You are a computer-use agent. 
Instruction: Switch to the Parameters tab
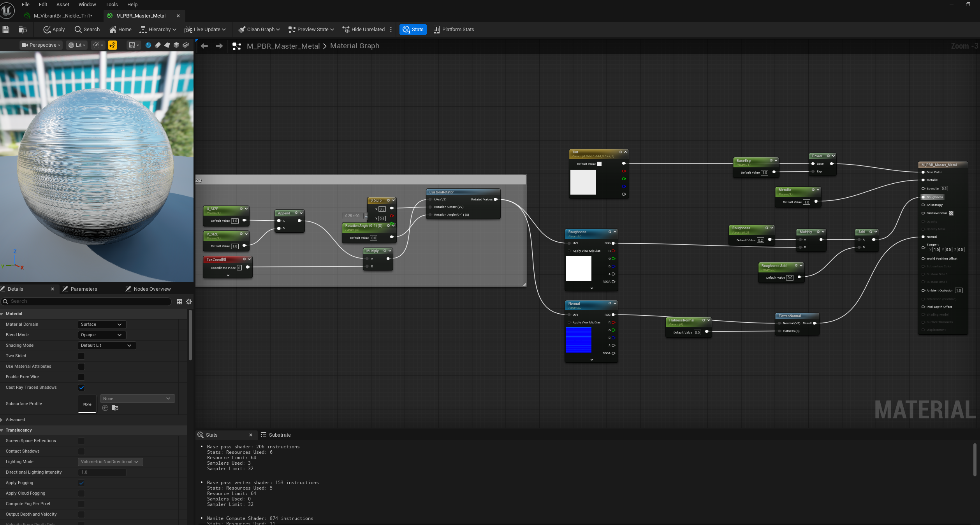pyautogui.click(x=84, y=289)
